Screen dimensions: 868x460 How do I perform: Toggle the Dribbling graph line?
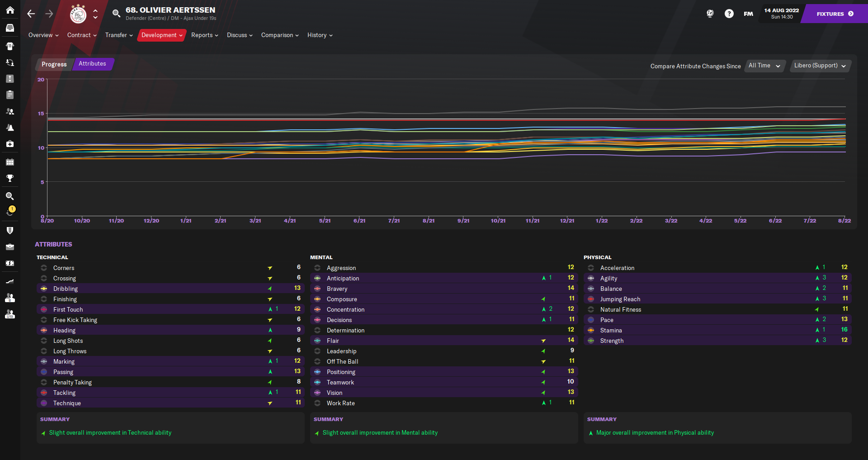(44, 289)
